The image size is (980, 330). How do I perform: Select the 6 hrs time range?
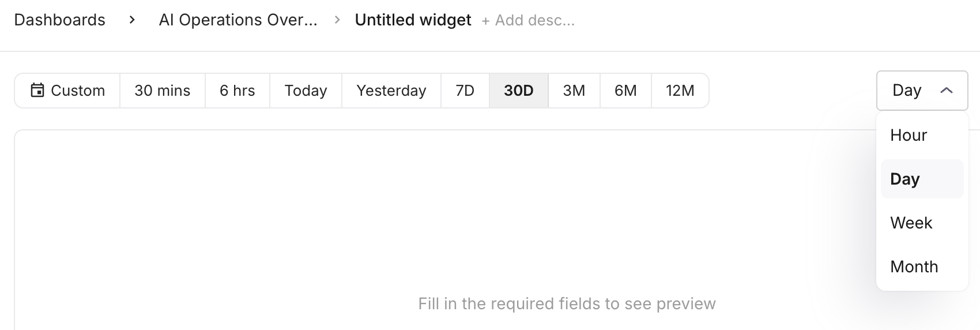coord(237,91)
